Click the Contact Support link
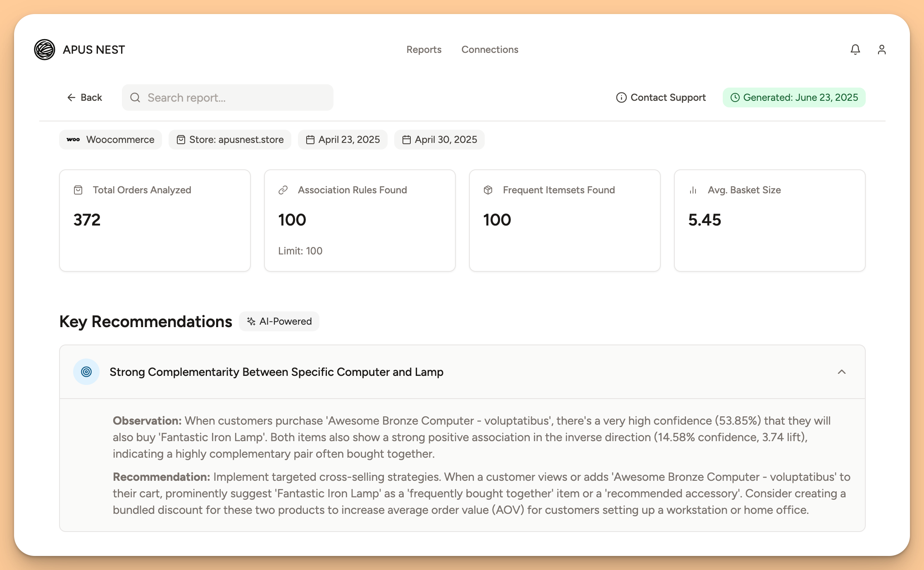Screen dimensions: 924x570 click(x=667, y=97)
